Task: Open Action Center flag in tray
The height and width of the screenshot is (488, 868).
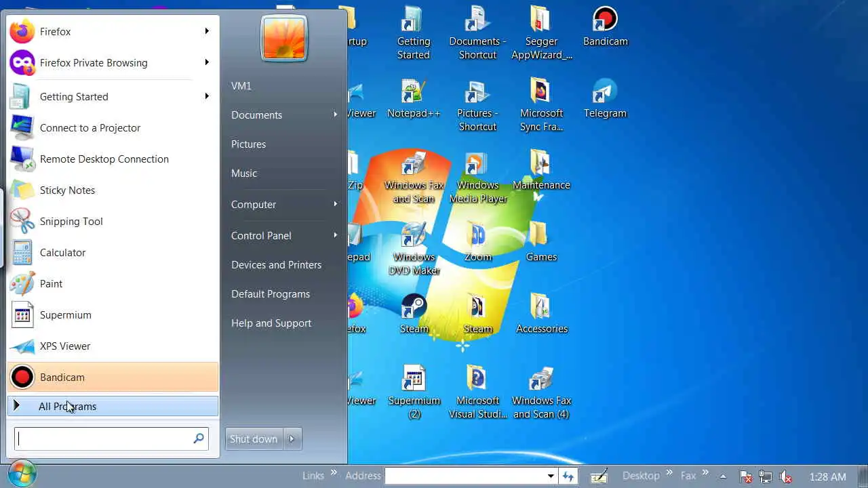Action: tap(745, 476)
